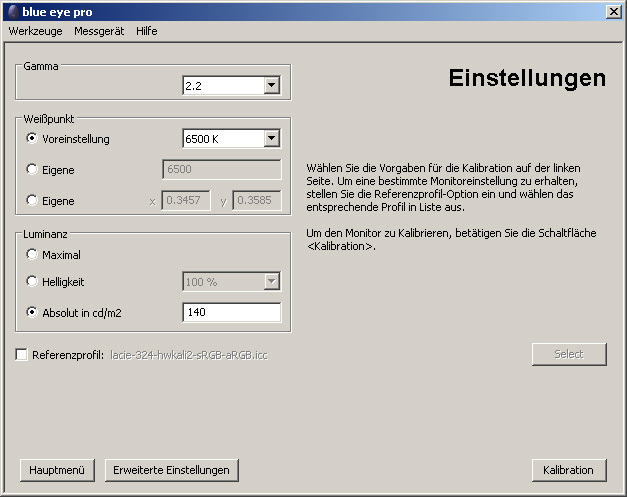Viewport: 627px width, 497px height.
Task: Enable the Referenzprofil checkbox
Action: point(22,355)
